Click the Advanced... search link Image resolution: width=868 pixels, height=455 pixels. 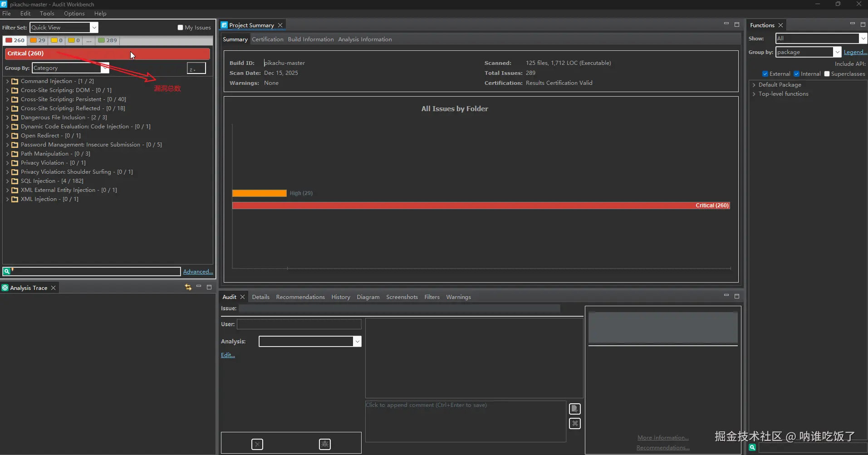click(x=198, y=271)
